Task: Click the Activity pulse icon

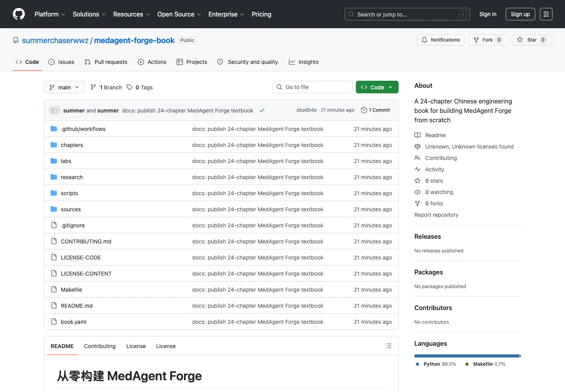Action: click(417, 169)
